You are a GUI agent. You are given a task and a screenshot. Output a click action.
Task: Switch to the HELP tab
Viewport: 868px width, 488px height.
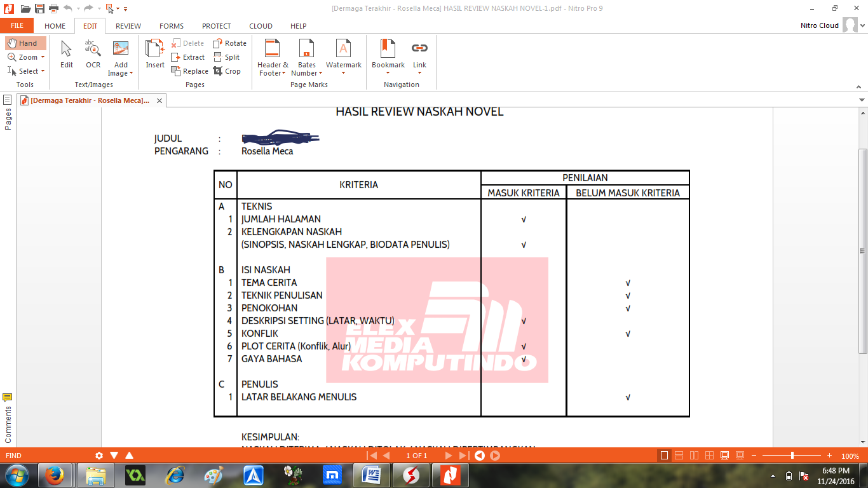pyautogui.click(x=298, y=26)
